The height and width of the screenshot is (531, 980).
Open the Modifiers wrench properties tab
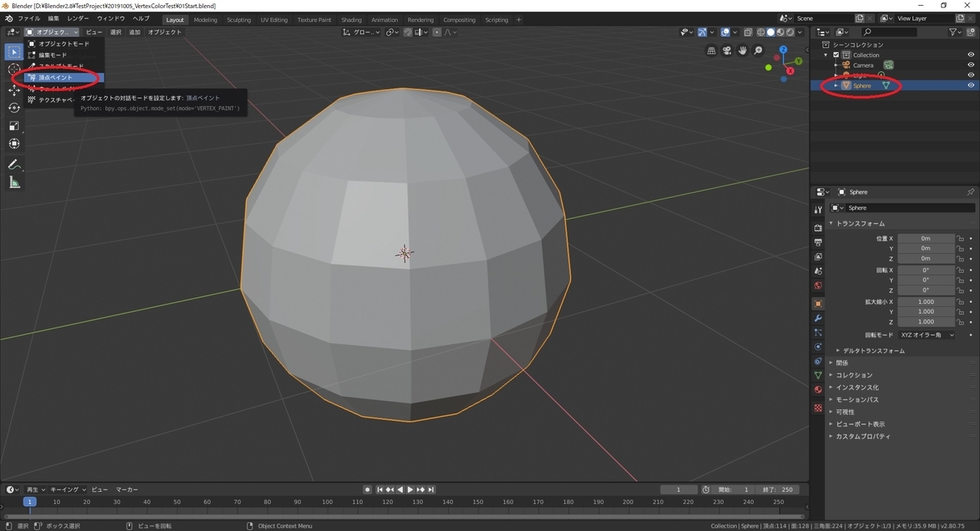point(818,318)
